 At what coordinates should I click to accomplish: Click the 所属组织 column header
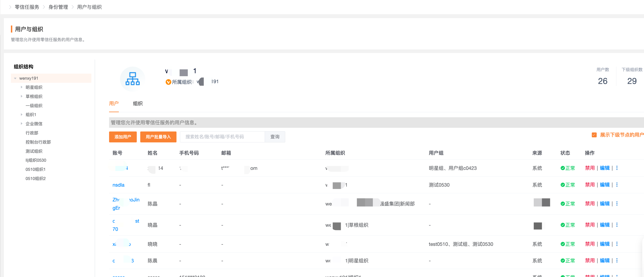(335, 153)
